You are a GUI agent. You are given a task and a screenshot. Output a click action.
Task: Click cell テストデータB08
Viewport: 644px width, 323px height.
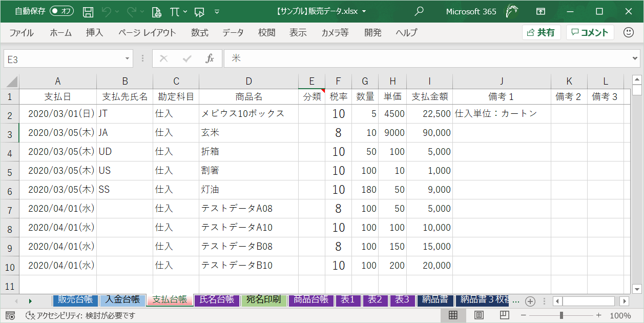point(249,247)
